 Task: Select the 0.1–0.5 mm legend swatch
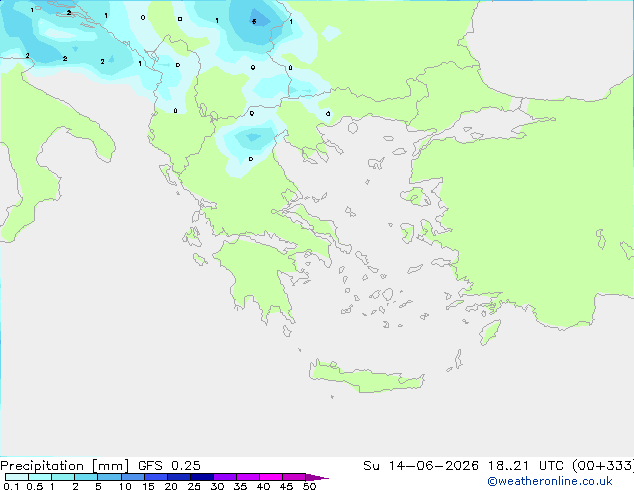[x=17, y=477]
